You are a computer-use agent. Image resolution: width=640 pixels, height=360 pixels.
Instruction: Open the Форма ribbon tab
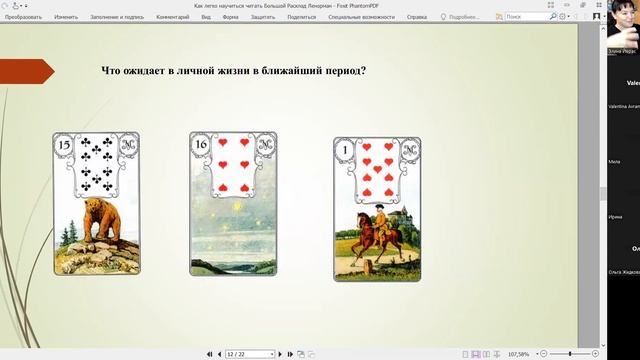point(230,17)
